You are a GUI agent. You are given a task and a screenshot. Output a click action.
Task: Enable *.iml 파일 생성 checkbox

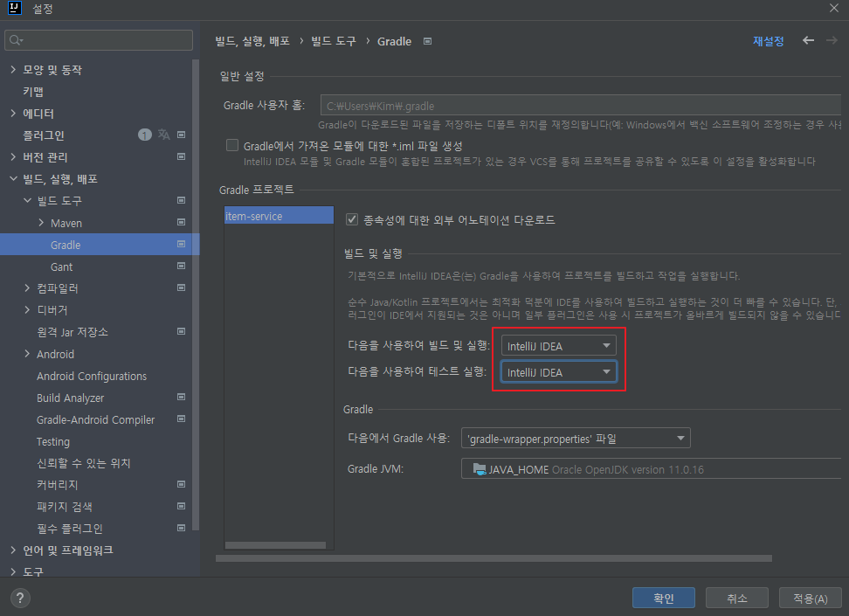click(232, 145)
